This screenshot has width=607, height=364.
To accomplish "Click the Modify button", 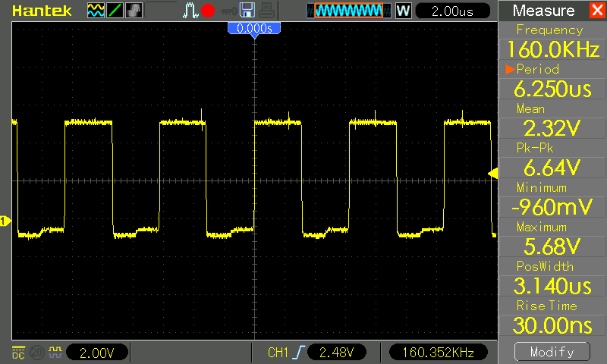I will (x=552, y=352).
